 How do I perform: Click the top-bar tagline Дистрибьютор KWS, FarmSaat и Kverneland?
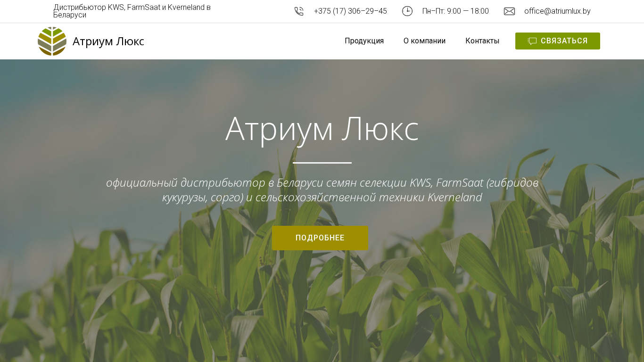click(132, 11)
